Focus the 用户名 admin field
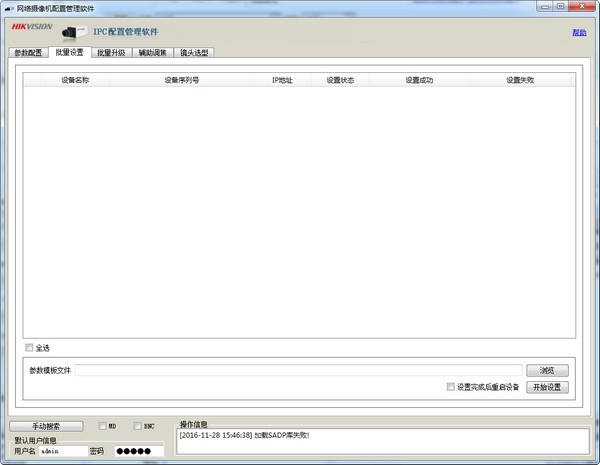The width and height of the screenshot is (600, 465). pyautogui.click(x=63, y=451)
